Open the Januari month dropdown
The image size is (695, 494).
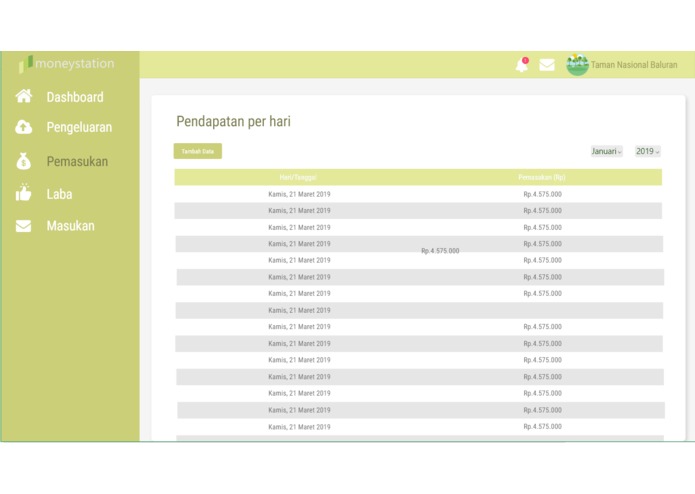pyautogui.click(x=606, y=151)
